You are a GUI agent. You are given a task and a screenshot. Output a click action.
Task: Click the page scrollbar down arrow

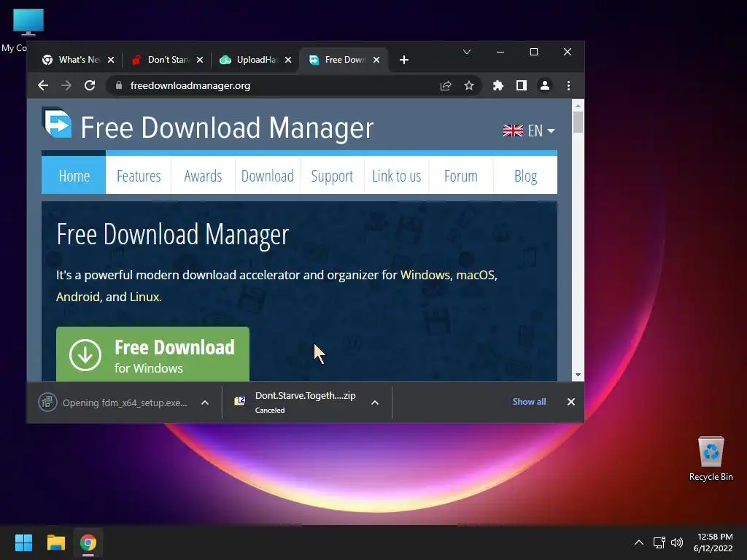point(578,376)
